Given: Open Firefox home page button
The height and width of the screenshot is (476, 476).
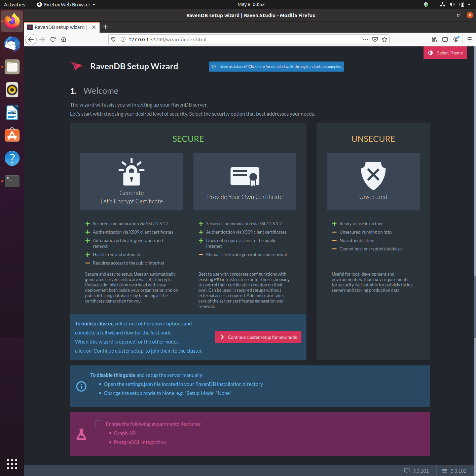Looking at the screenshot, I should point(64,39).
